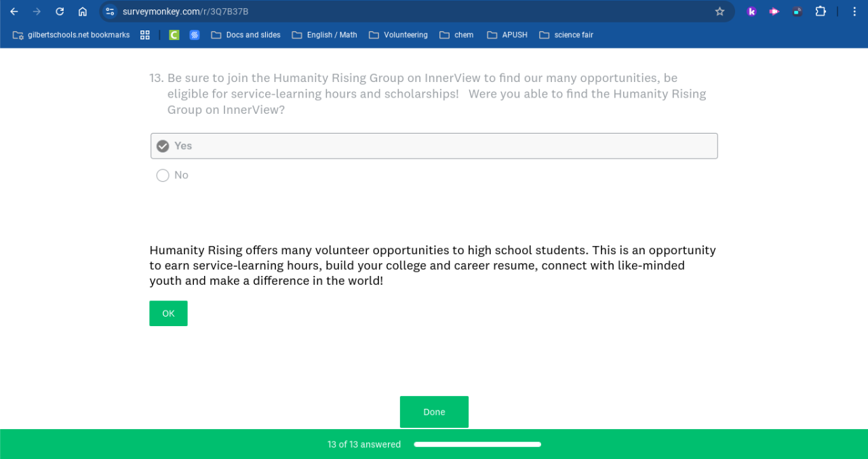Open the Volunteering bookmark folder
The image size is (868, 459).
[x=398, y=35]
